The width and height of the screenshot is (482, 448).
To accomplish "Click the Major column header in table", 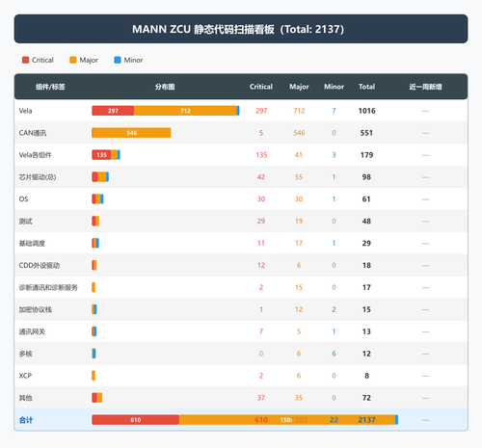I will pyautogui.click(x=299, y=87).
